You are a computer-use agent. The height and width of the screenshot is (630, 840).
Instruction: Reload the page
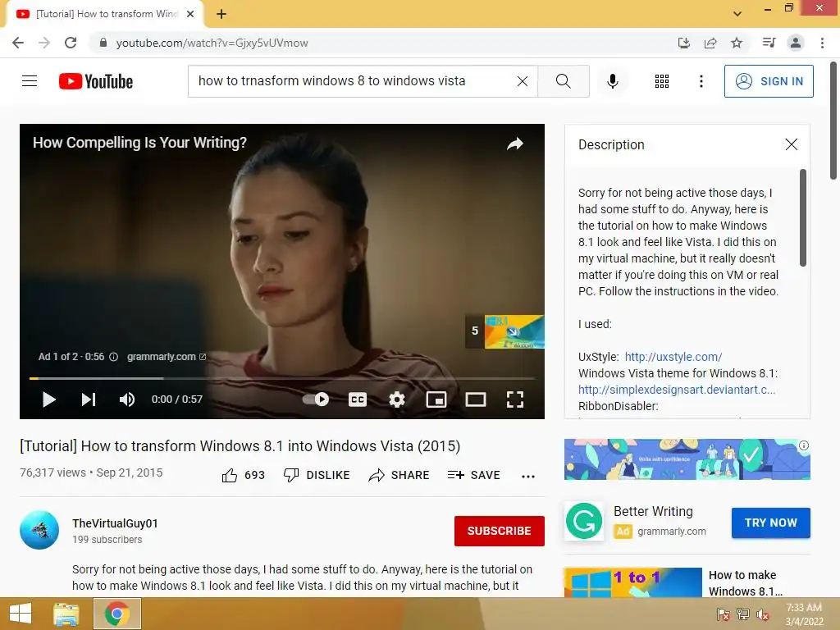71,43
